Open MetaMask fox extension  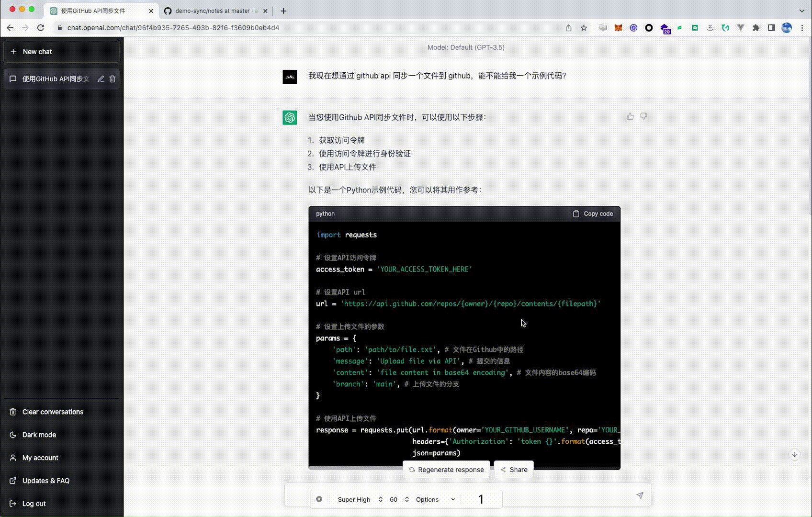click(618, 28)
